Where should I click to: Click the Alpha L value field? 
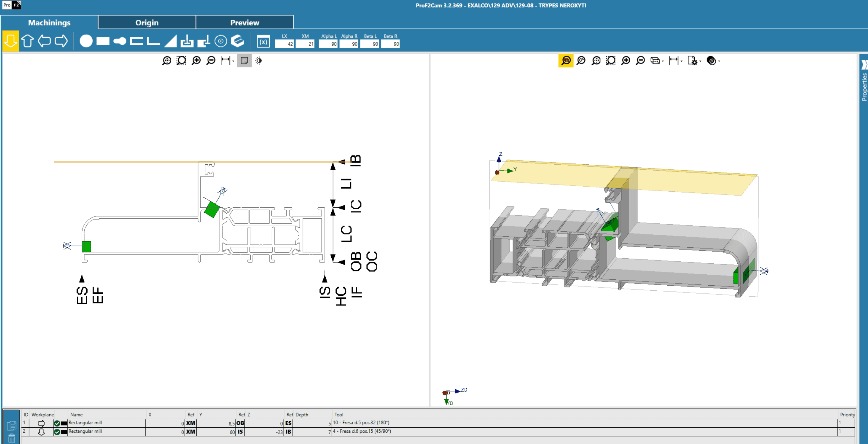[328, 44]
